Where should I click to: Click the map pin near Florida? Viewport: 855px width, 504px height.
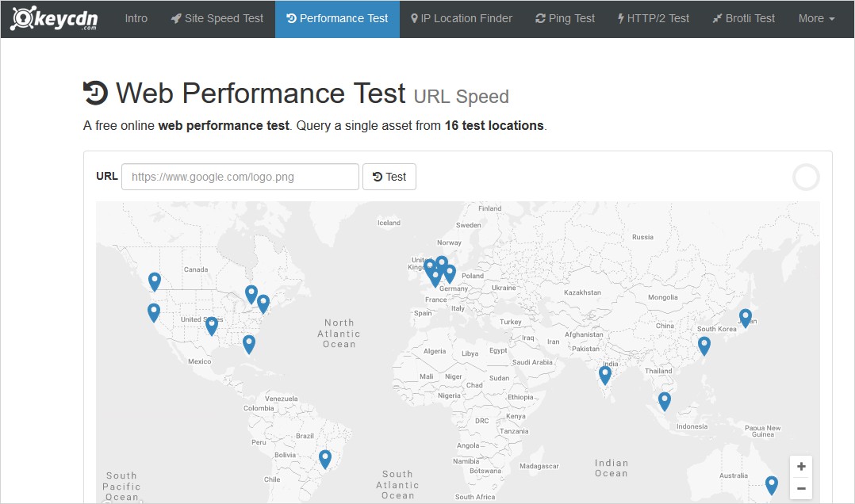tap(249, 343)
